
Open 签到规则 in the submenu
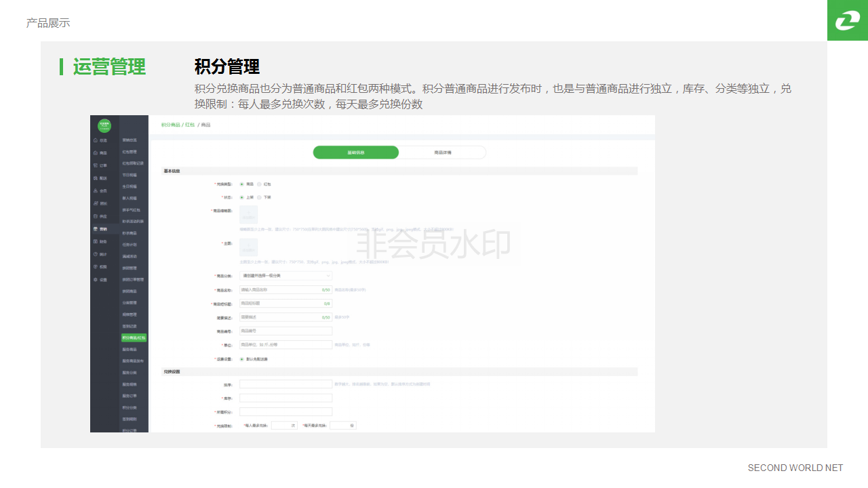130,419
